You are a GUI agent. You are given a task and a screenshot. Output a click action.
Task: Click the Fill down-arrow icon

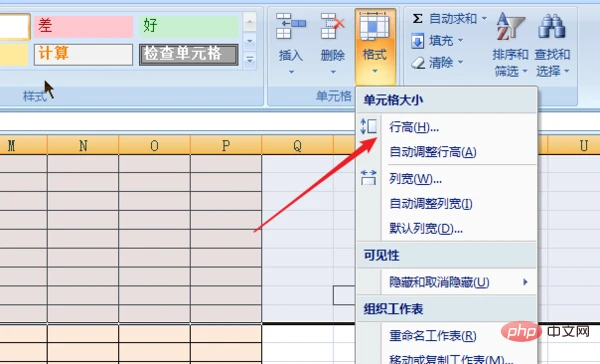(417, 41)
